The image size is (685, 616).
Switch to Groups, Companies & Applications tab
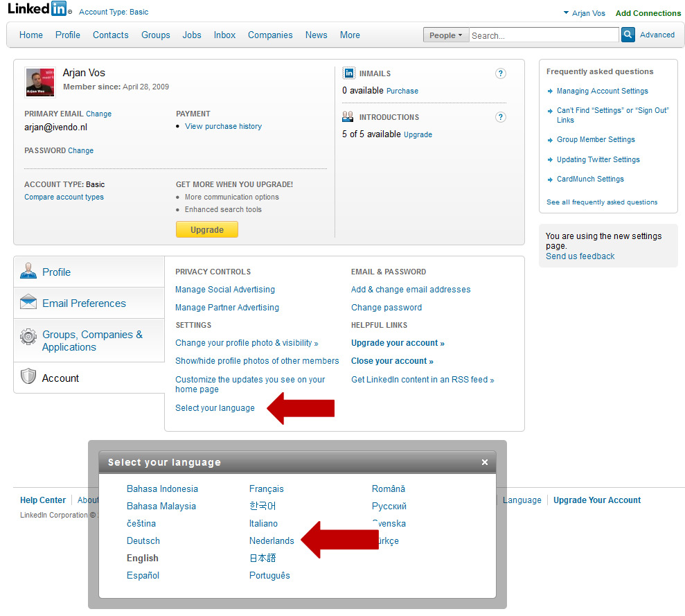click(89, 341)
